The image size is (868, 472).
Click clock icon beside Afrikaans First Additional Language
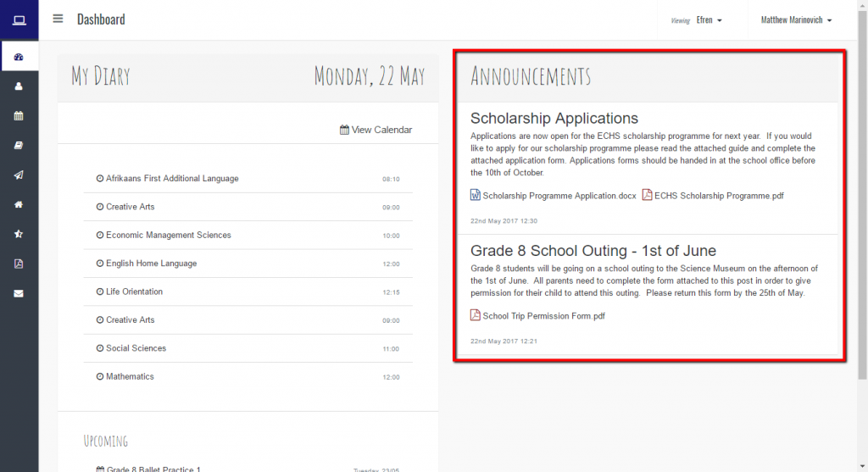100,178
